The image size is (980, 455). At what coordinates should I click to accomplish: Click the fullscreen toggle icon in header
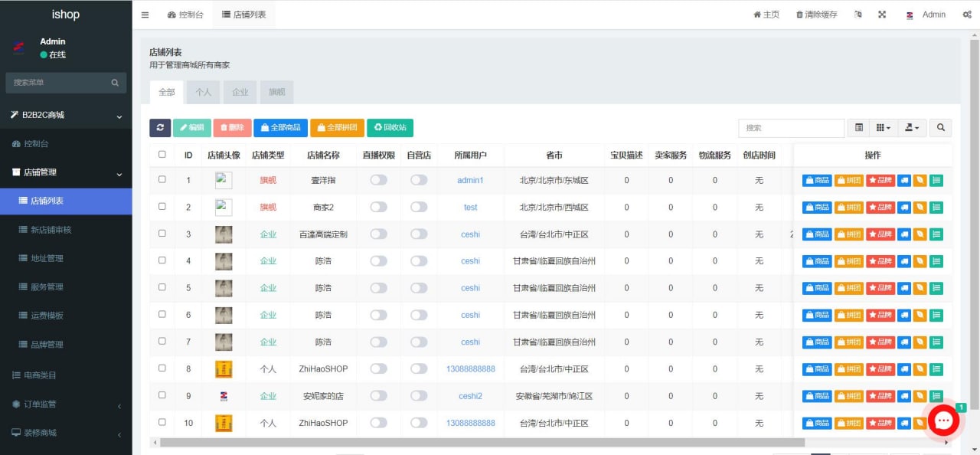[x=882, y=15]
